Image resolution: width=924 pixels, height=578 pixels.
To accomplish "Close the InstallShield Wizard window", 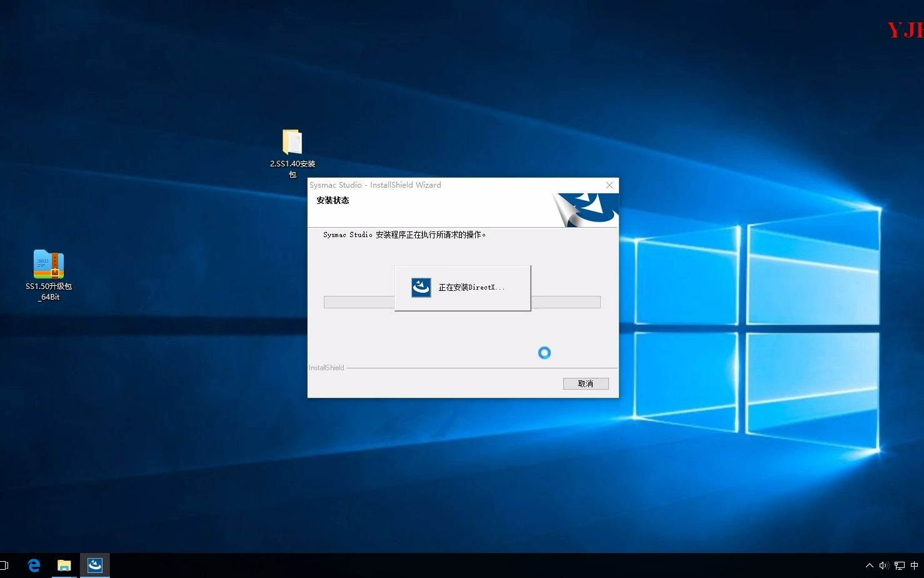I will pyautogui.click(x=610, y=185).
